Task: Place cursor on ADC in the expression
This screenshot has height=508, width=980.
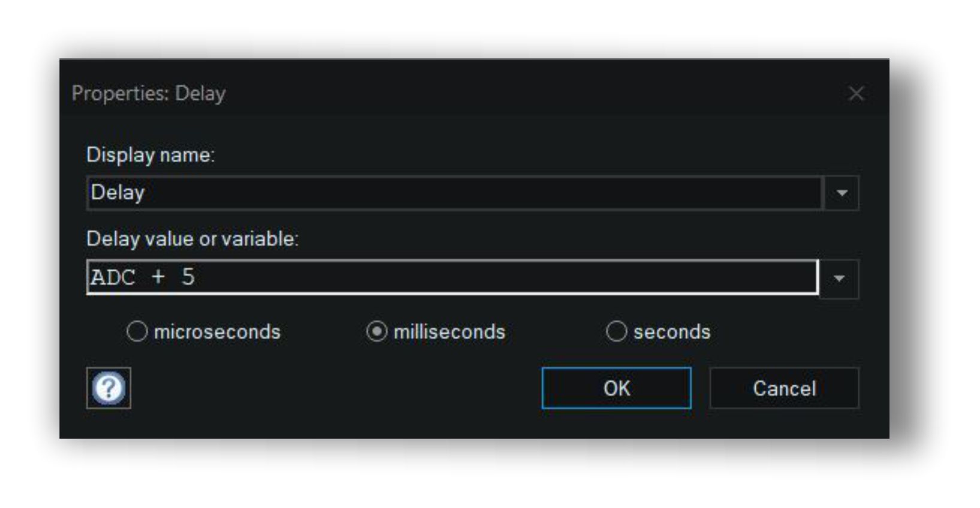Action: 113,277
